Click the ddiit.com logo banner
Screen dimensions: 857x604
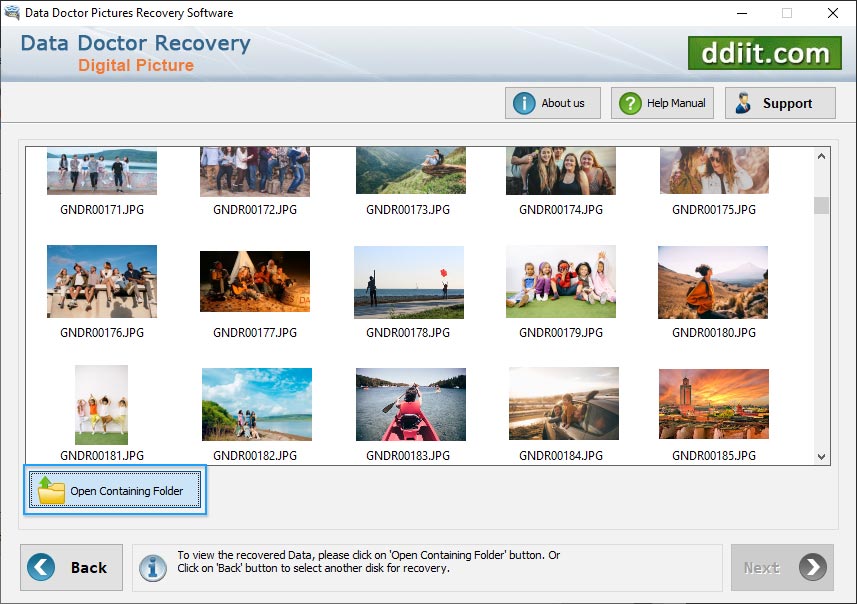[x=765, y=53]
